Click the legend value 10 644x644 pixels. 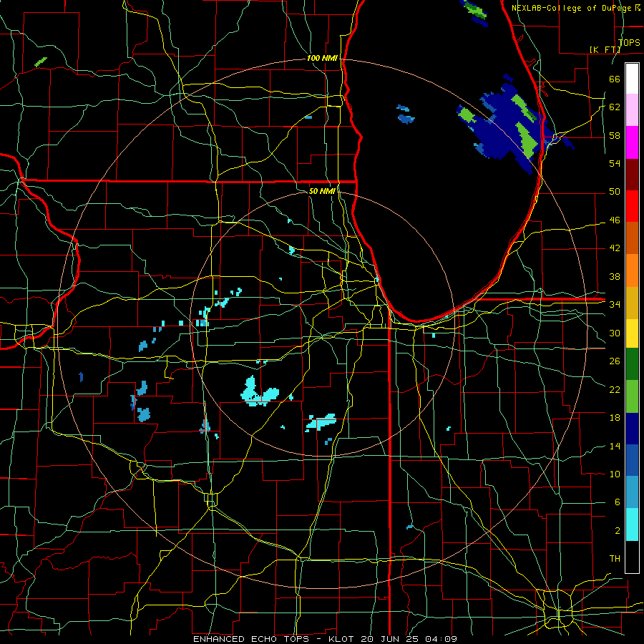(x=615, y=474)
